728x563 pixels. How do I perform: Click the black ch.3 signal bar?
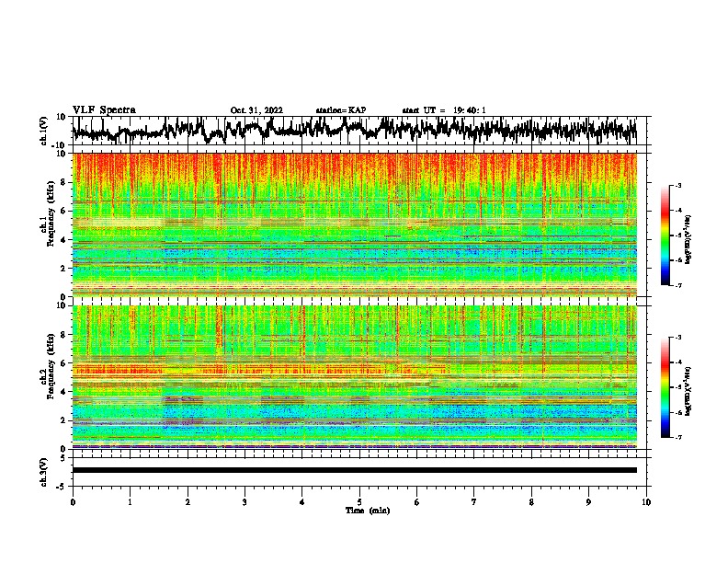coord(355,470)
